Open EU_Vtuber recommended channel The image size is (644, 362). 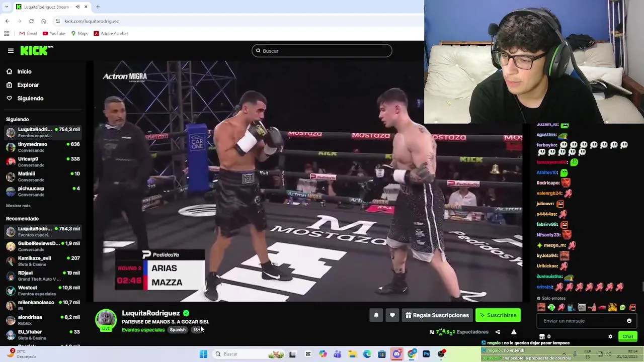tap(43, 335)
